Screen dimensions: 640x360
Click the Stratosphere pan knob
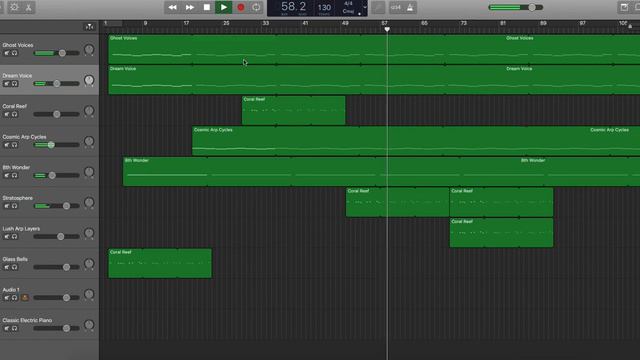point(89,202)
